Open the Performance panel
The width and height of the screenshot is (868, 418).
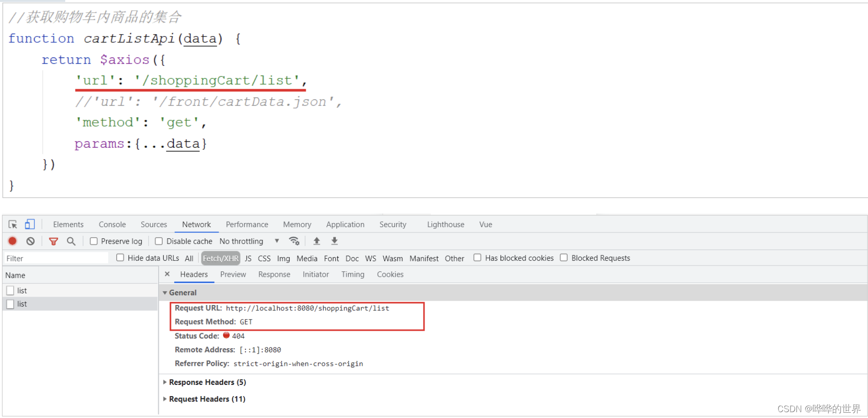pyautogui.click(x=247, y=225)
